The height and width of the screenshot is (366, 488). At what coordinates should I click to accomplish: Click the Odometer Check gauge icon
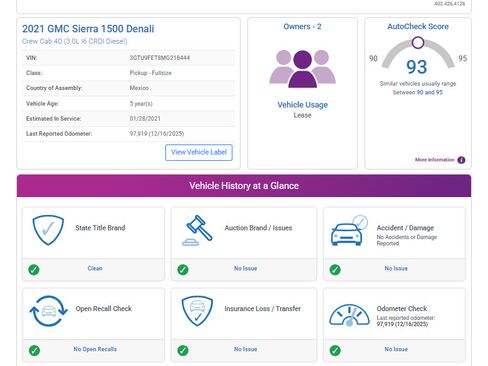[x=349, y=315]
